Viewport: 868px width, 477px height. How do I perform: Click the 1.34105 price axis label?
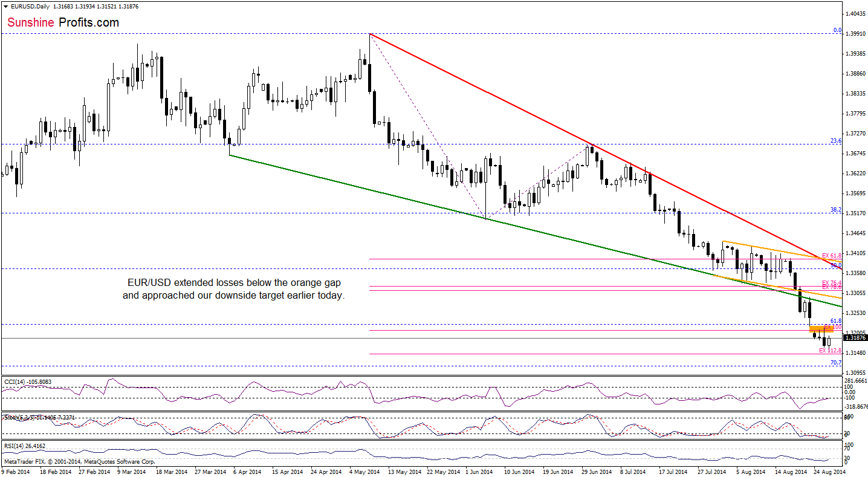pos(856,253)
